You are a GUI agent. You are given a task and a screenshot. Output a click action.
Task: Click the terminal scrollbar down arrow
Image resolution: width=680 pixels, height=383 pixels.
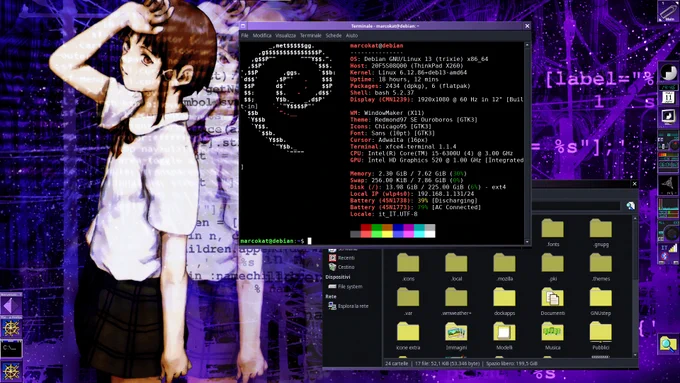(527, 242)
